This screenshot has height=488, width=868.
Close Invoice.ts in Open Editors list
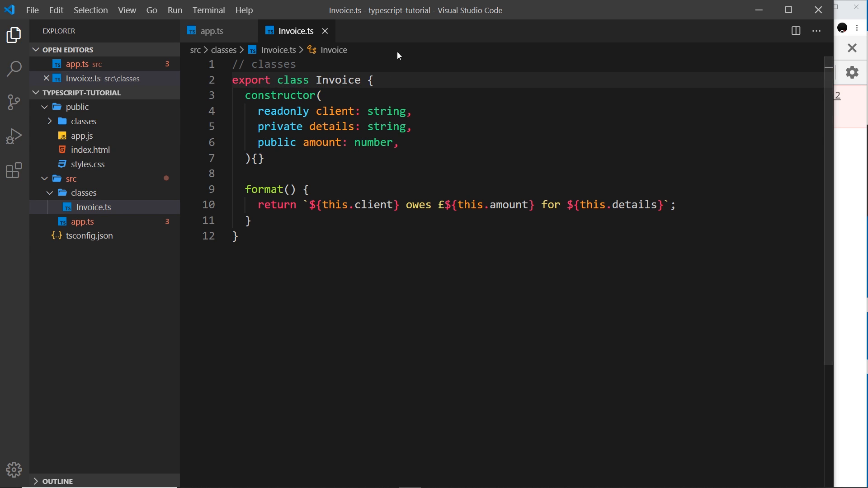point(46,78)
